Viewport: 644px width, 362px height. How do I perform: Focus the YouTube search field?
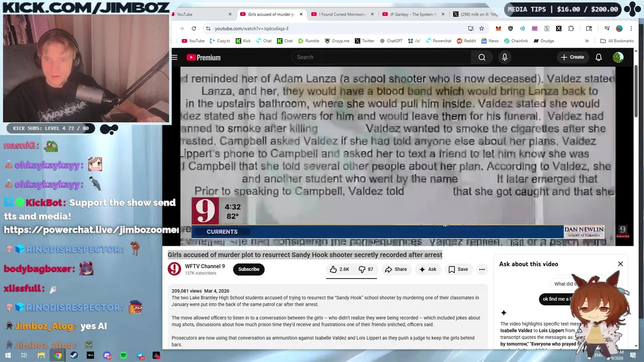pos(381,57)
